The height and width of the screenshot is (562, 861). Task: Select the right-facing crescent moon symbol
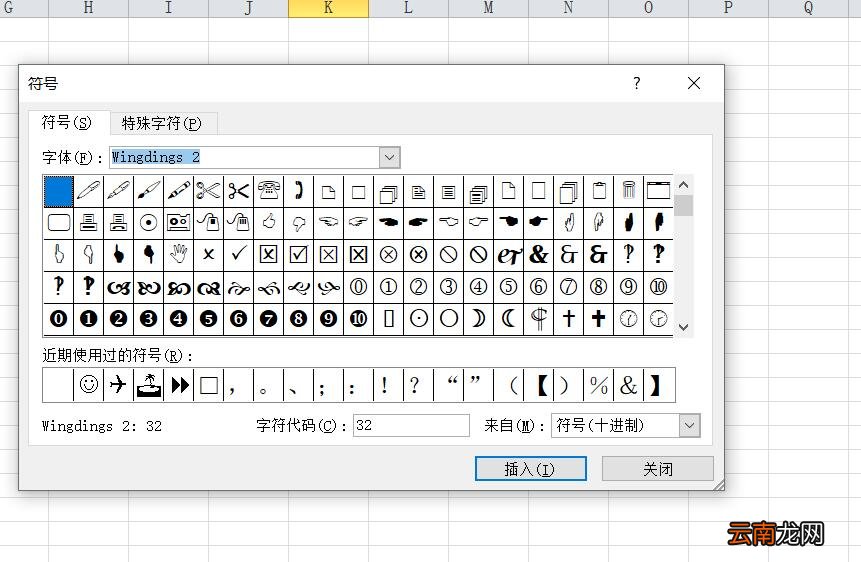pos(478,319)
